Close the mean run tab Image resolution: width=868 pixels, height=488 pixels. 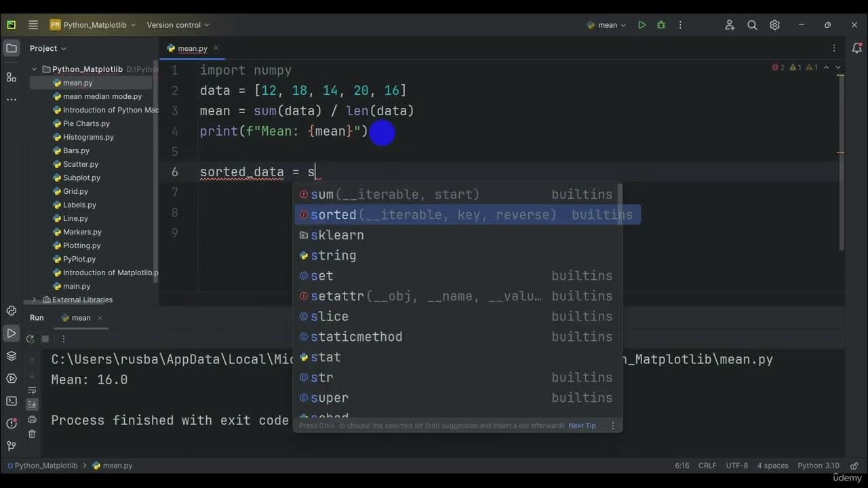point(100,318)
